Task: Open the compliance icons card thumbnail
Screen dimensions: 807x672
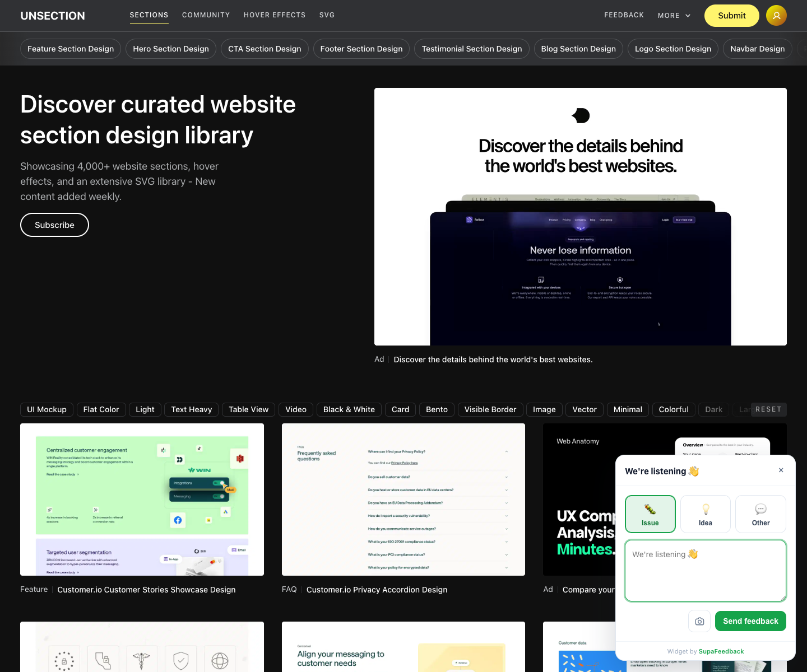Action: point(142,647)
